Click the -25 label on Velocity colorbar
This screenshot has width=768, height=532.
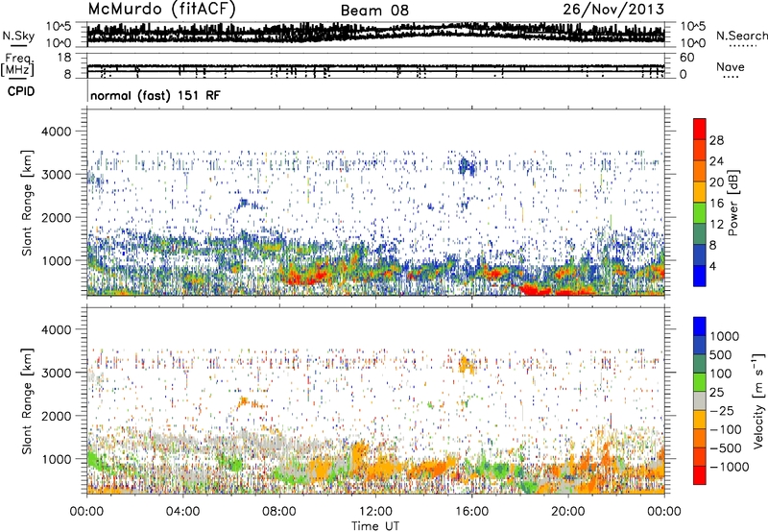tap(724, 411)
